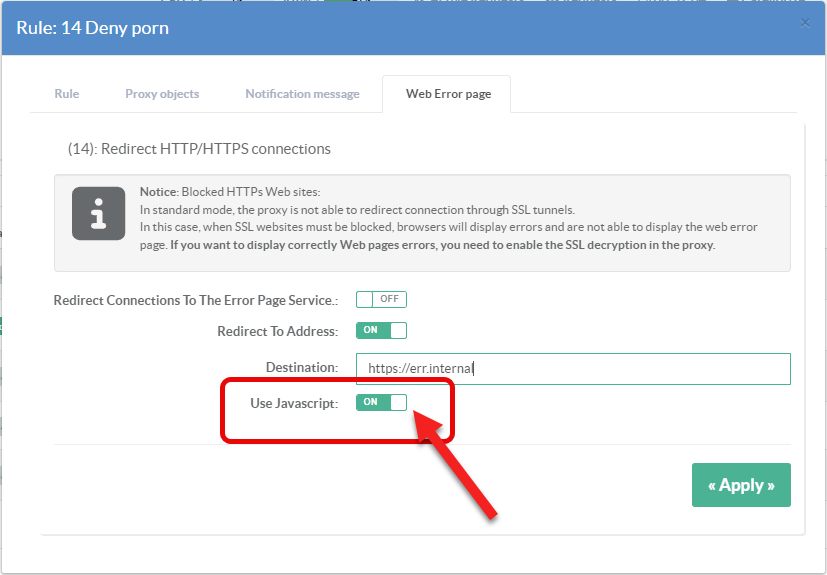Select the Web Error page tab
Viewport: 827px width, 575px height.
point(447,94)
